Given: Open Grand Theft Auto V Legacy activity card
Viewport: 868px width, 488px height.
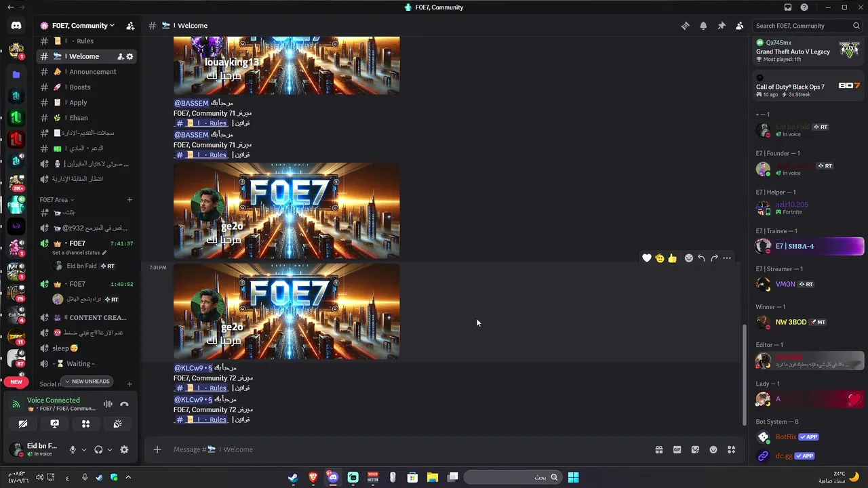Looking at the screenshot, I should [x=808, y=51].
